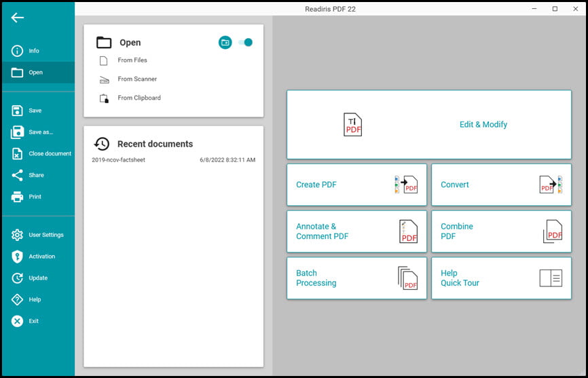Open Annotate & Comment PDF tile
Screen dimensions: 588x378
[356, 231]
